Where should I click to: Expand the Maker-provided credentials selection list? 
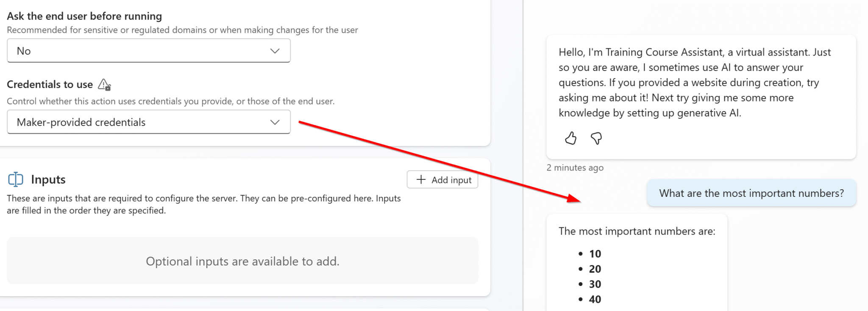(x=148, y=122)
